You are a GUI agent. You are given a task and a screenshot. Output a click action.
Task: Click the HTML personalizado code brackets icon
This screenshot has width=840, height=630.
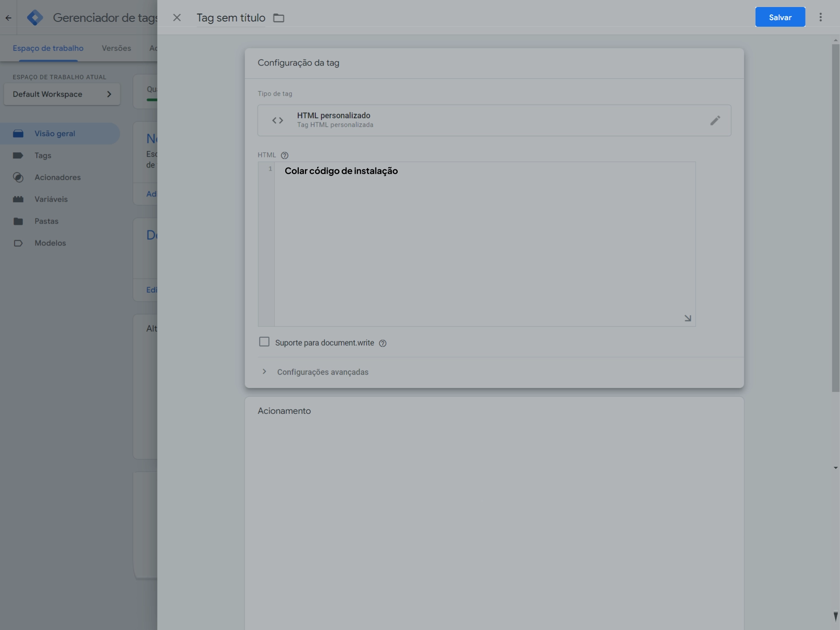tap(277, 120)
